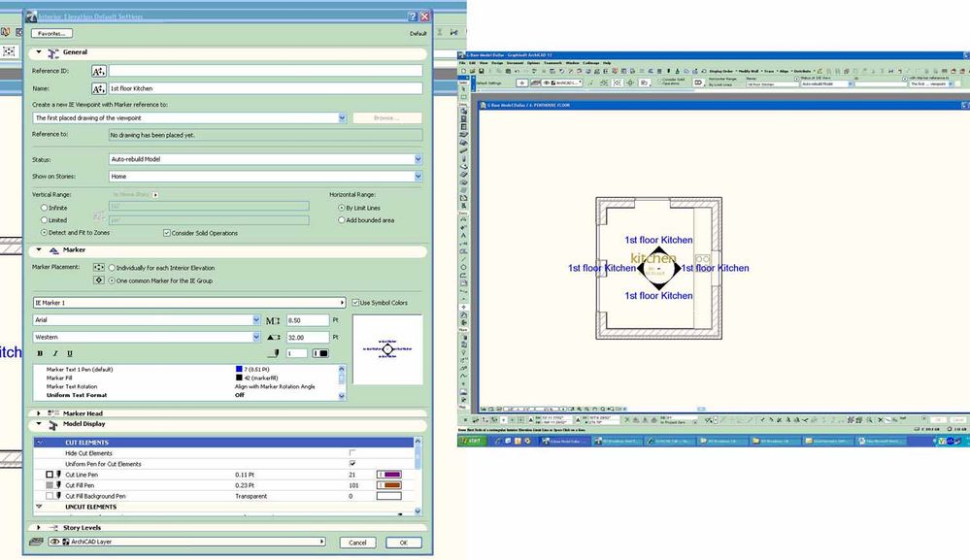
Task: Toggle Hide Cut Elements checkbox
Action: 352,453
